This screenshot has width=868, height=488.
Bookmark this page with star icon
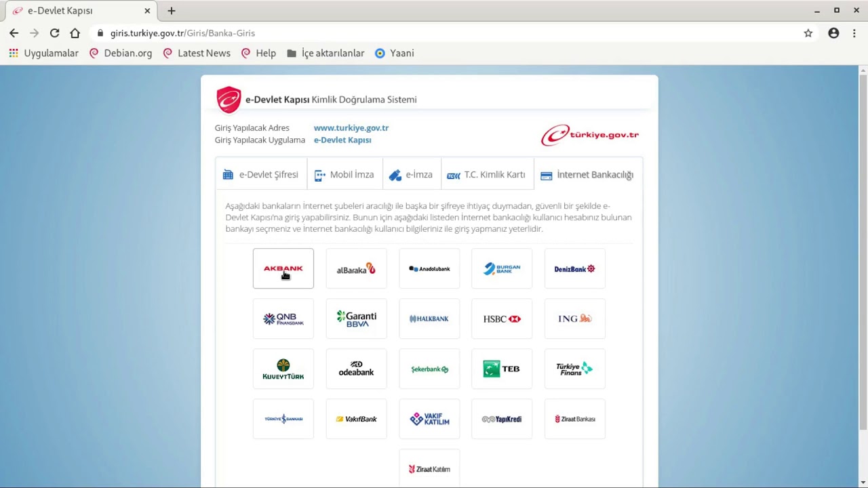tap(808, 33)
